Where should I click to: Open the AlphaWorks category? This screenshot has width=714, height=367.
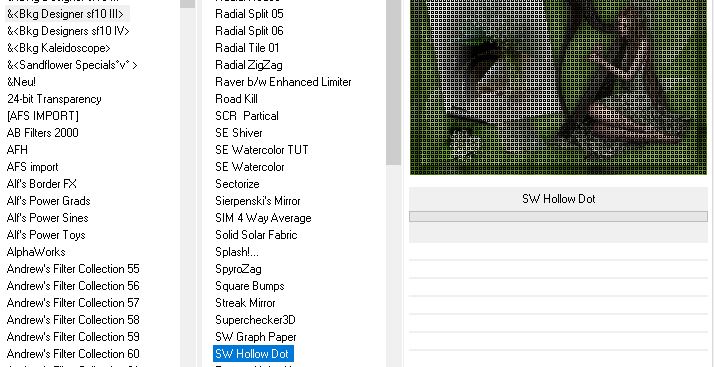36,252
